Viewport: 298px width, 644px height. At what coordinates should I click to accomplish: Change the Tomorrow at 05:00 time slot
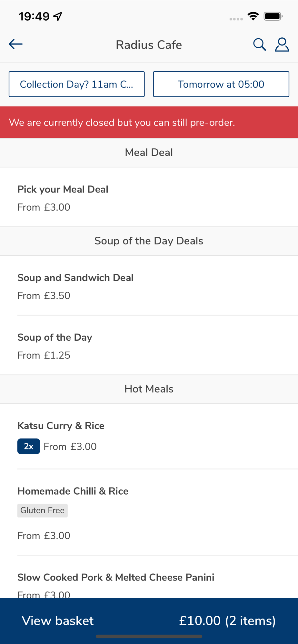click(x=221, y=84)
